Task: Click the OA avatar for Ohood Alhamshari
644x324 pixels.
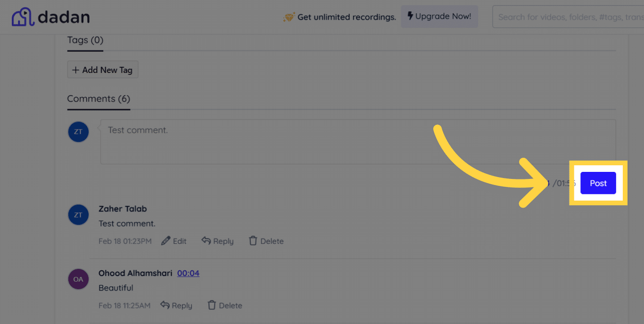Action: [78, 279]
